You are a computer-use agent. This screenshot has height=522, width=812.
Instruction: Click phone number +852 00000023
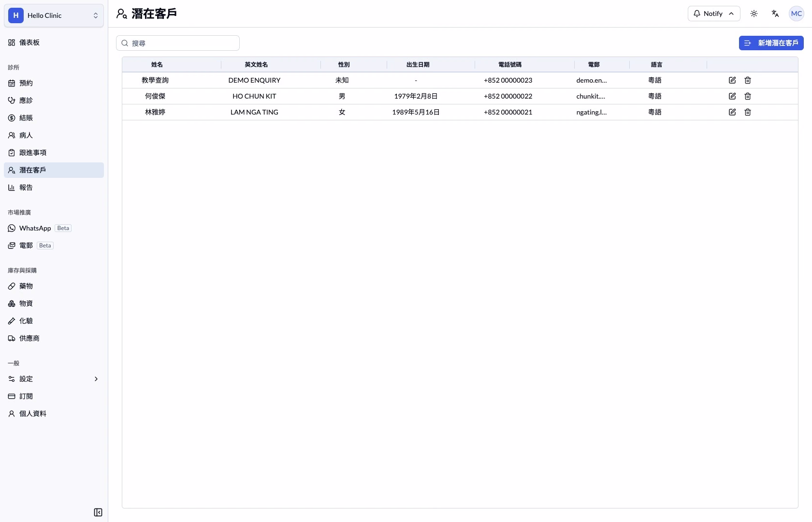pyautogui.click(x=508, y=80)
